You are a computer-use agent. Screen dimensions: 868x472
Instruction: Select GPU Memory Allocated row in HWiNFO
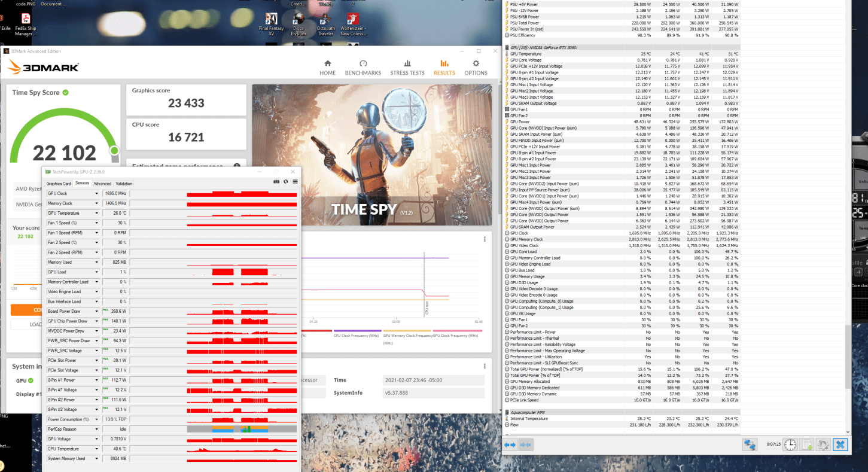pyautogui.click(x=623, y=382)
